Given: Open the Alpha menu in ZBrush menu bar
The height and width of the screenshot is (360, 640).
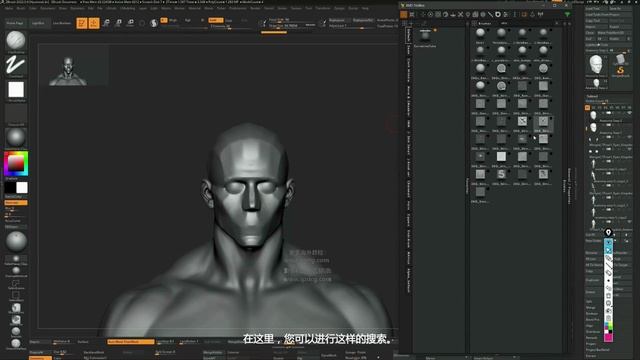Looking at the screenshot, I should tap(9, 8).
